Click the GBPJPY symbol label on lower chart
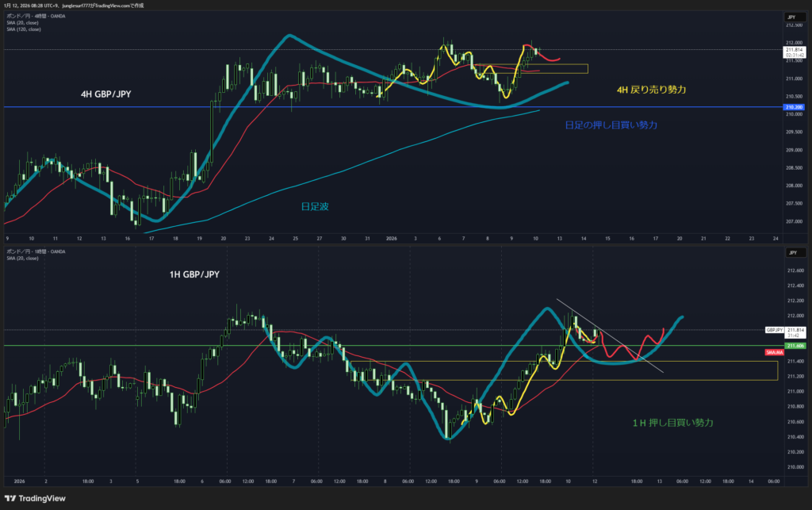The width and height of the screenshot is (812, 510). pyautogui.click(x=774, y=329)
